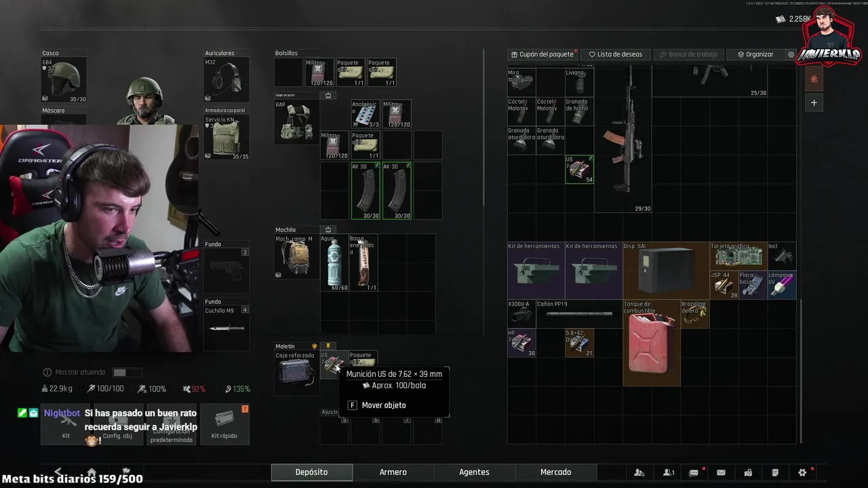Image resolution: width=868 pixels, height=488 pixels.
Task: Select the RAP chest rig
Action: pos(297,123)
